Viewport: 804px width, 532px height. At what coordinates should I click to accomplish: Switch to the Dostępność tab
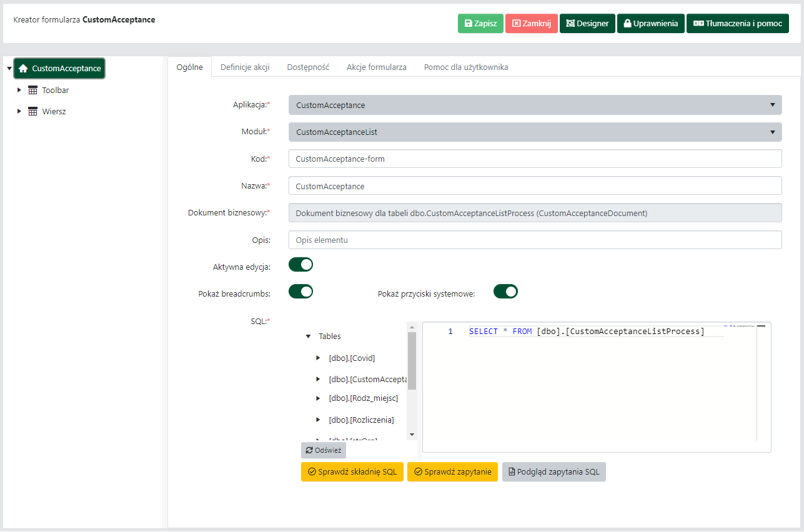coord(308,67)
